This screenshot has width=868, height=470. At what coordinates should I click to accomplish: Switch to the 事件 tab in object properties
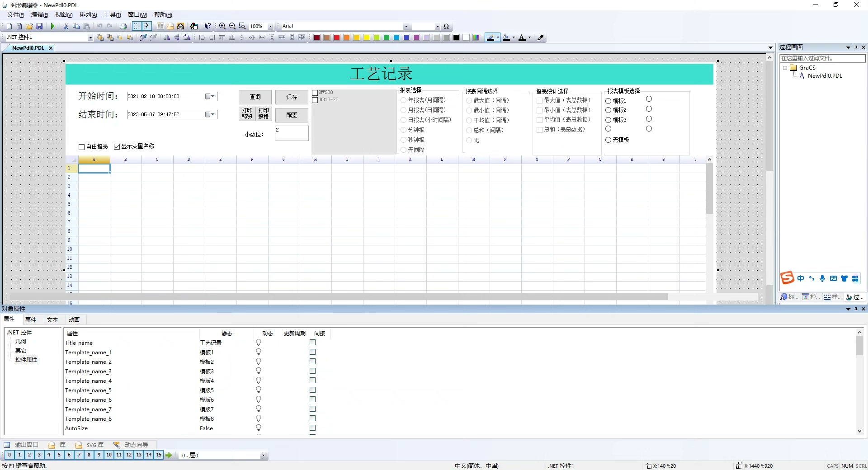point(30,320)
